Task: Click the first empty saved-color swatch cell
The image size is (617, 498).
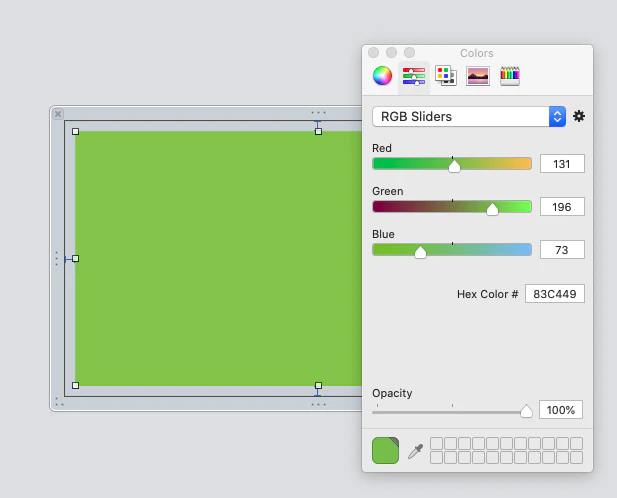Action: tap(436, 443)
